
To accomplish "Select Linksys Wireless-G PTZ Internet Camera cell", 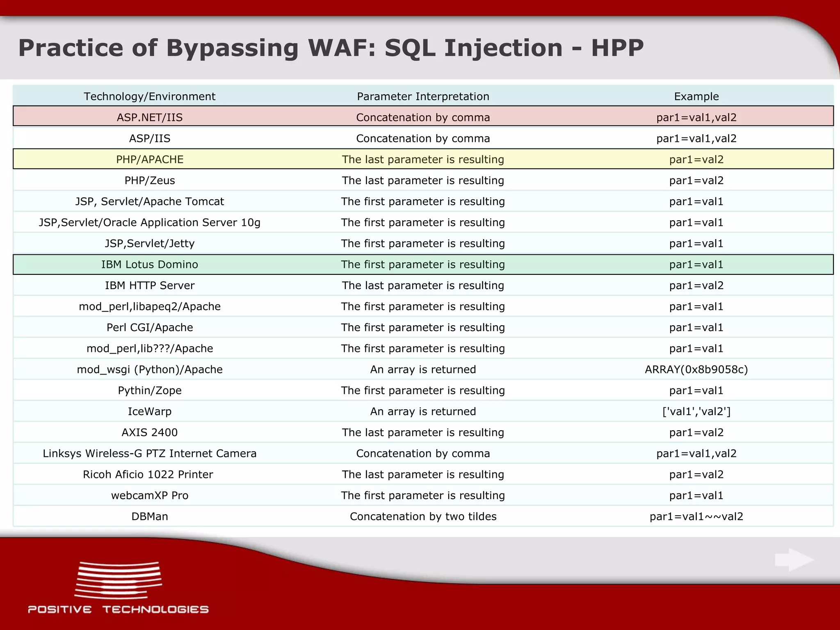I will pyautogui.click(x=149, y=453).
